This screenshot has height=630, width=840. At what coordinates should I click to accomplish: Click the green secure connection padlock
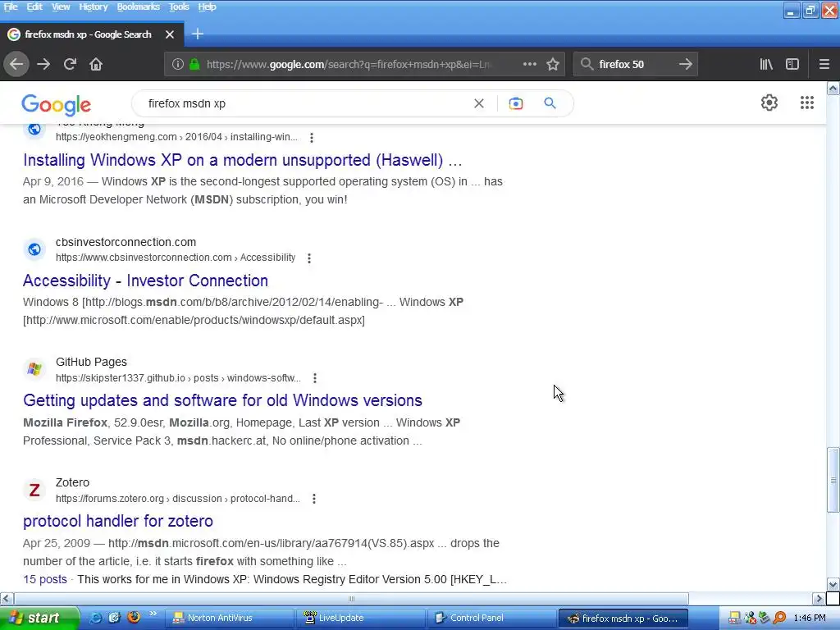194,64
